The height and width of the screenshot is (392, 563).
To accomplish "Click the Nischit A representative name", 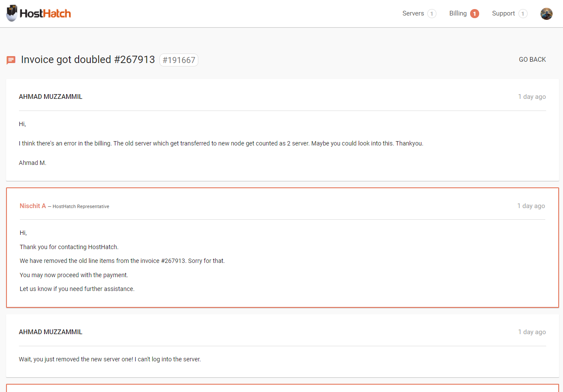I will pos(33,206).
